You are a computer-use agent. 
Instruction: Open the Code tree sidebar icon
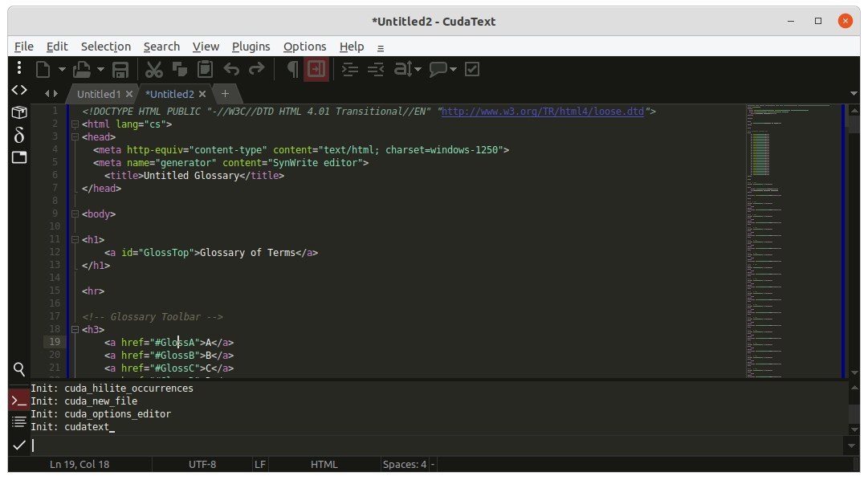(19, 90)
